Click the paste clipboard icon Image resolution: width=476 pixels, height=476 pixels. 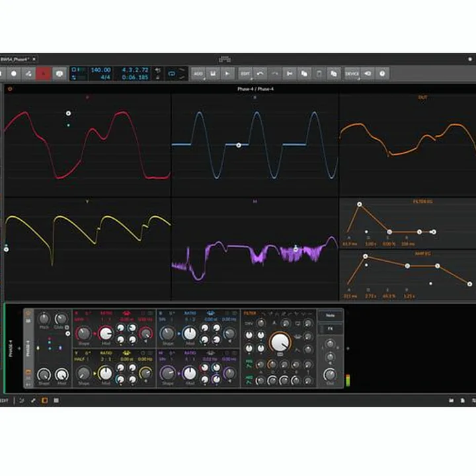pos(319,73)
